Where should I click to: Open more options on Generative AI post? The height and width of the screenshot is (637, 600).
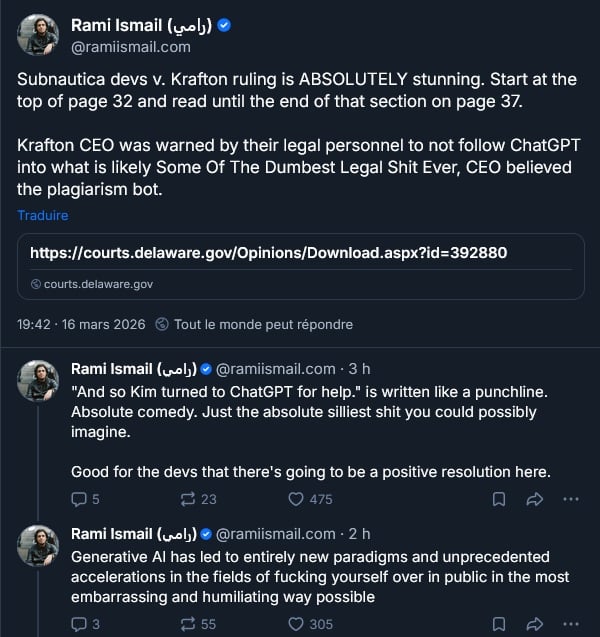tap(570, 624)
